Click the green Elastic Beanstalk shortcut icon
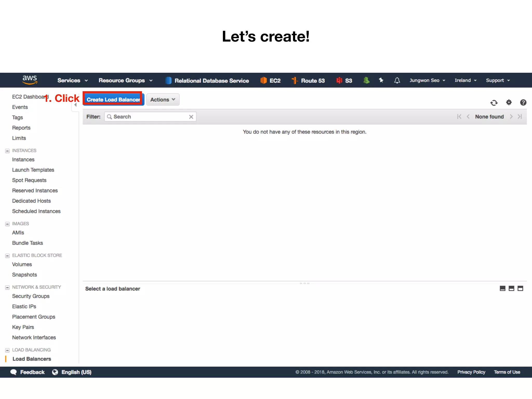This screenshot has height=399, width=532. click(x=366, y=81)
